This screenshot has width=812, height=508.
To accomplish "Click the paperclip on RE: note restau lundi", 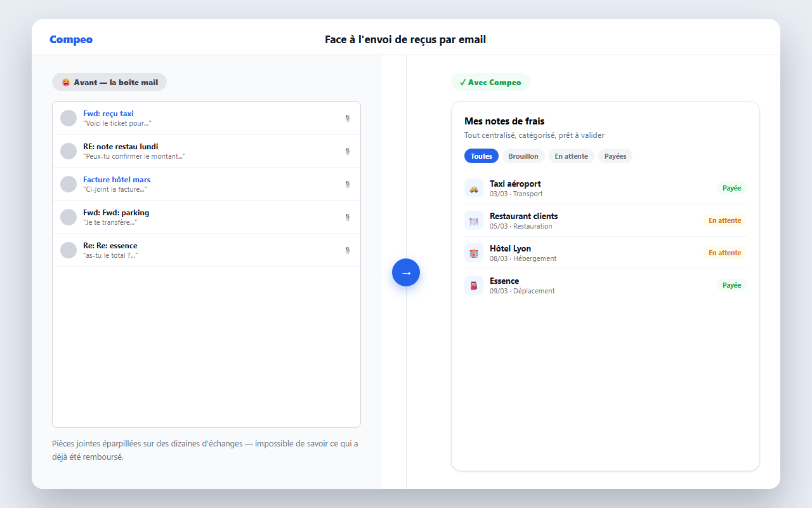I will (348, 151).
